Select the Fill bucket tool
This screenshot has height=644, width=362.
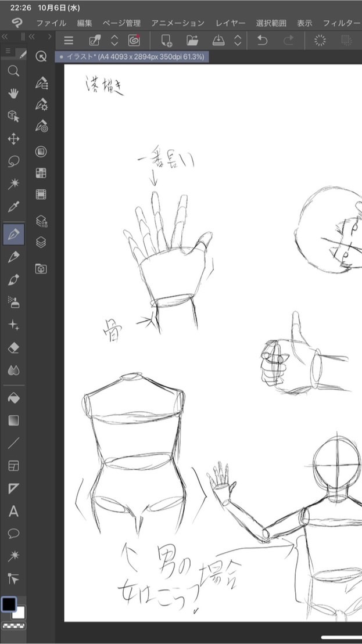pyautogui.click(x=13, y=398)
